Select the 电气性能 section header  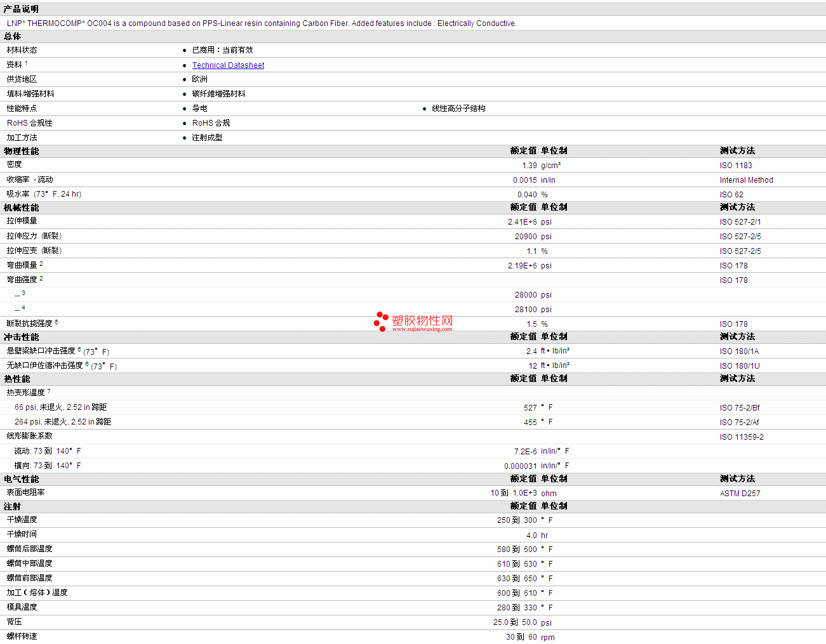(21, 479)
